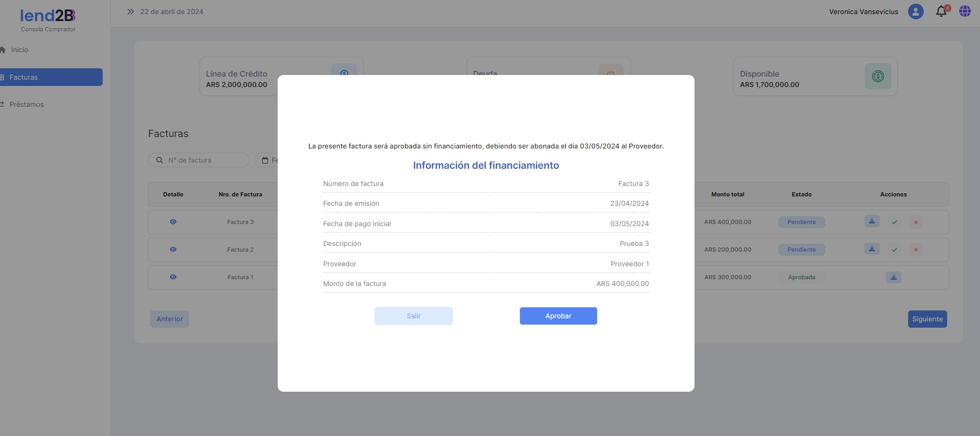The height and width of the screenshot is (436, 980).
Task: Click the Salir button to exit the dialog
Action: (413, 316)
